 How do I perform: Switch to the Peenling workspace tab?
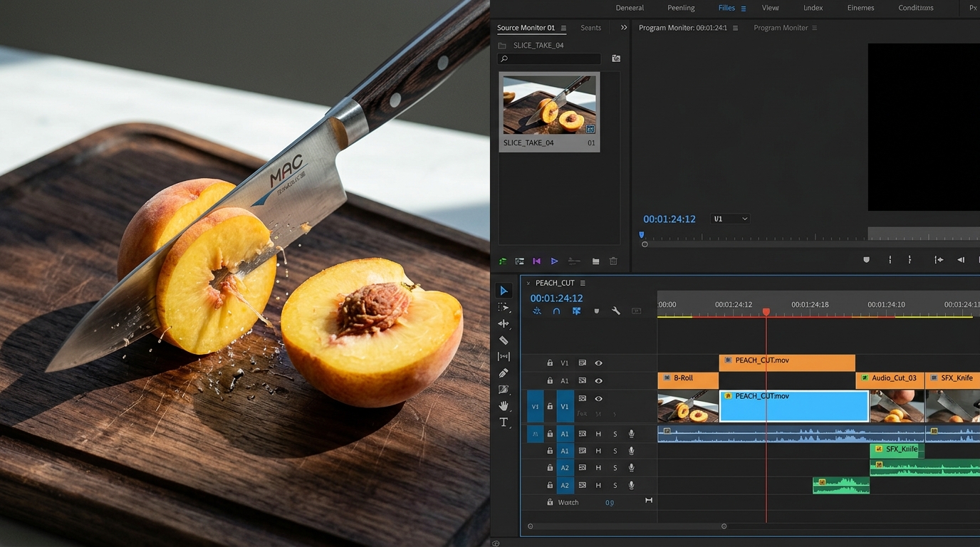(x=681, y=8)
